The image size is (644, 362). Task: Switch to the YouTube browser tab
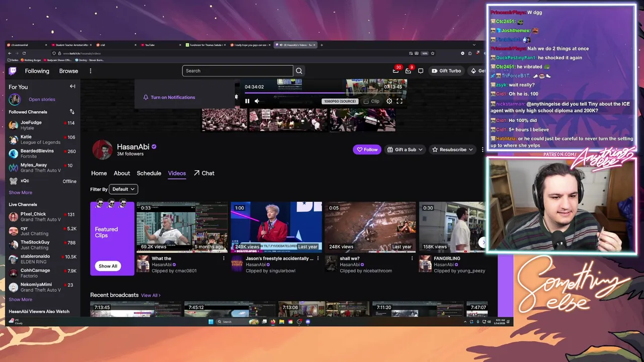(161, 45)
